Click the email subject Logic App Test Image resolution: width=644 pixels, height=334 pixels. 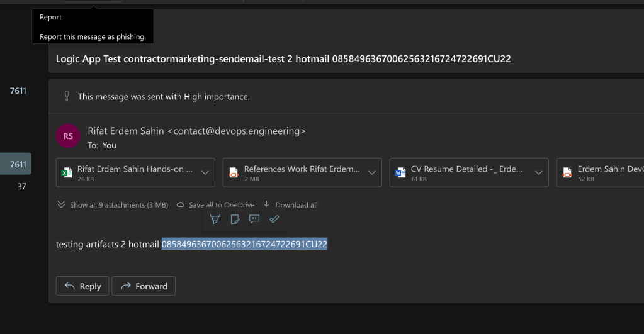point(283,58)
